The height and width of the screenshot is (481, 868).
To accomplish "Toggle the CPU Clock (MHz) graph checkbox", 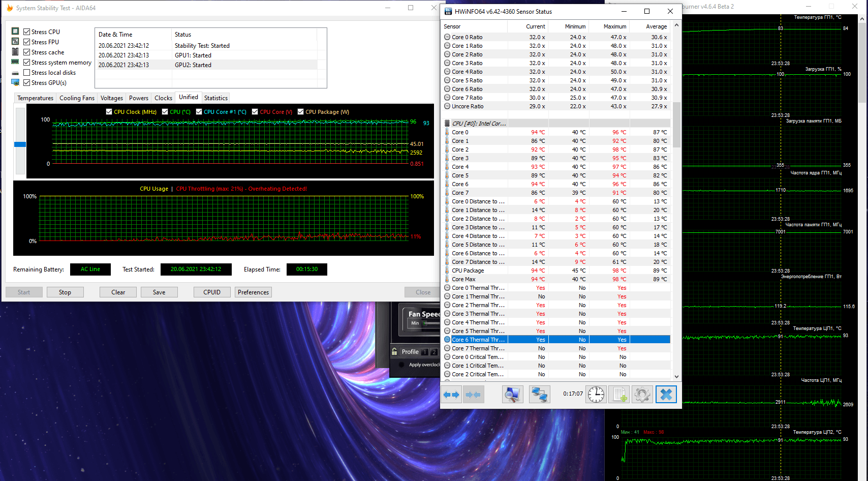I will [x=109, y=112].
